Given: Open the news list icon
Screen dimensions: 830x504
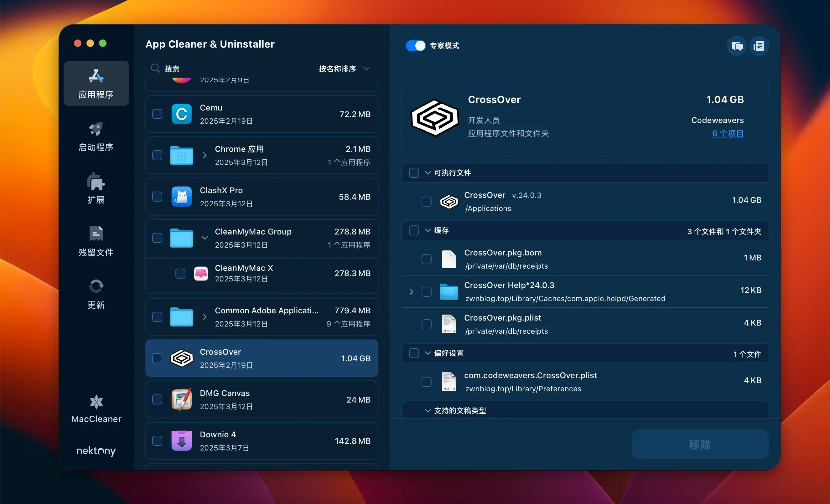Looking at the screenshot, I should pos(759,46).
